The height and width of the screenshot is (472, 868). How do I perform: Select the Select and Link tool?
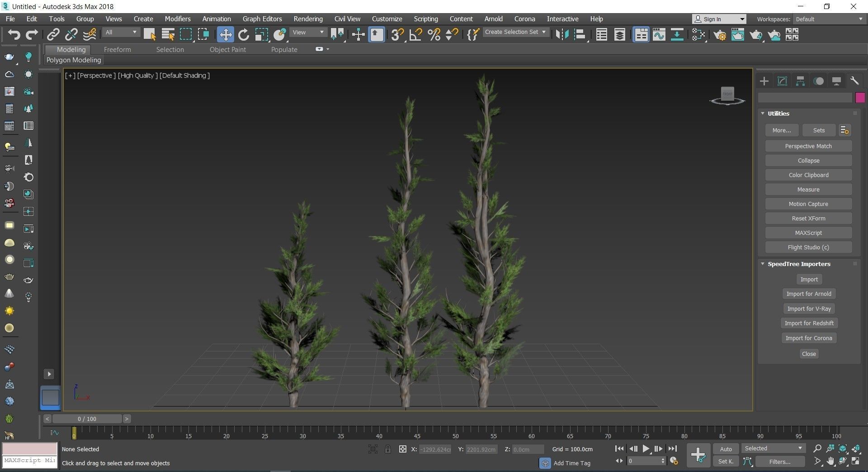click(x=53, y=34)
